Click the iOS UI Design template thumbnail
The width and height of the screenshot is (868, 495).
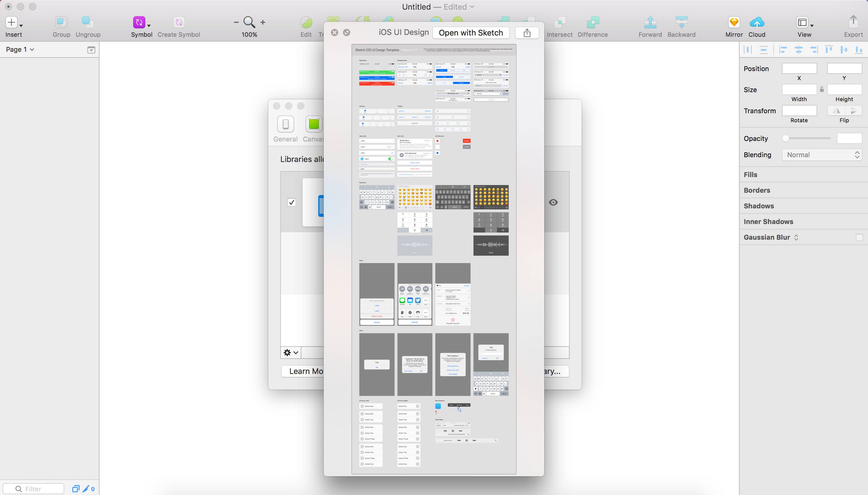click(x=433, y=256)
